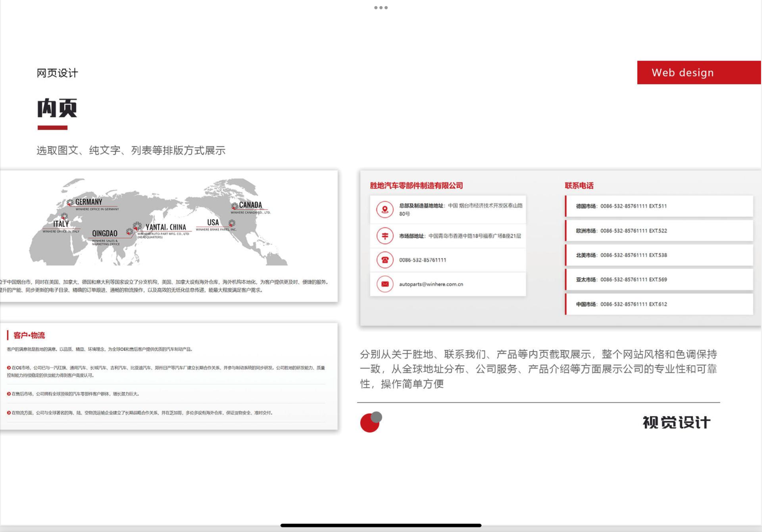
Task: Click the GERMANY label on the map
Action: (x=89, y=202)
